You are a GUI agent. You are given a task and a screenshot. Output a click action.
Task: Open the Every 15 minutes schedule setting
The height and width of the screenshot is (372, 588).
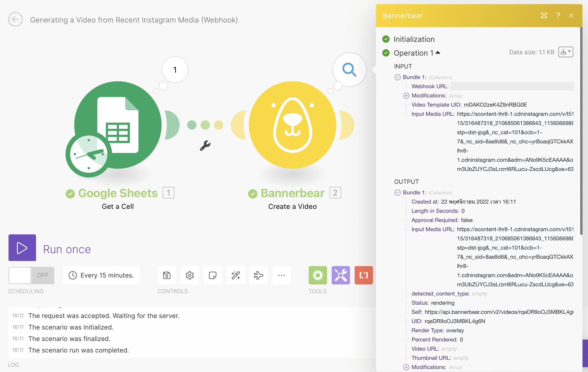point(101,275)
